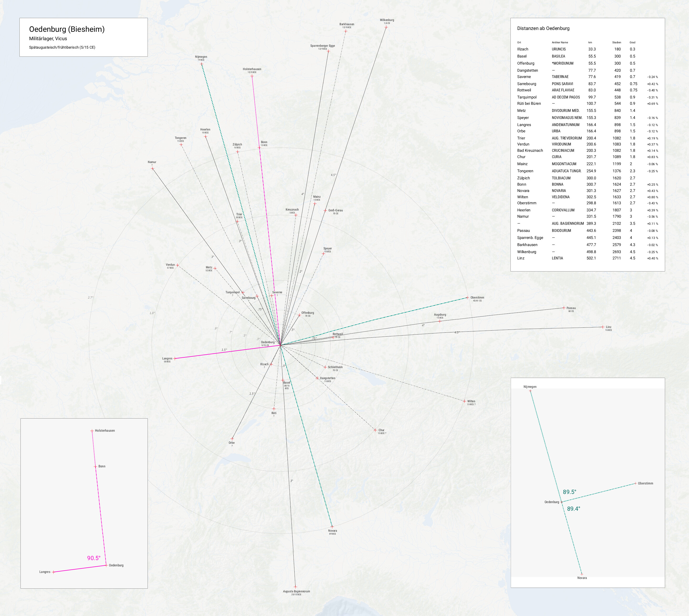Click the Verdun cross marker

tap(177, 265)
